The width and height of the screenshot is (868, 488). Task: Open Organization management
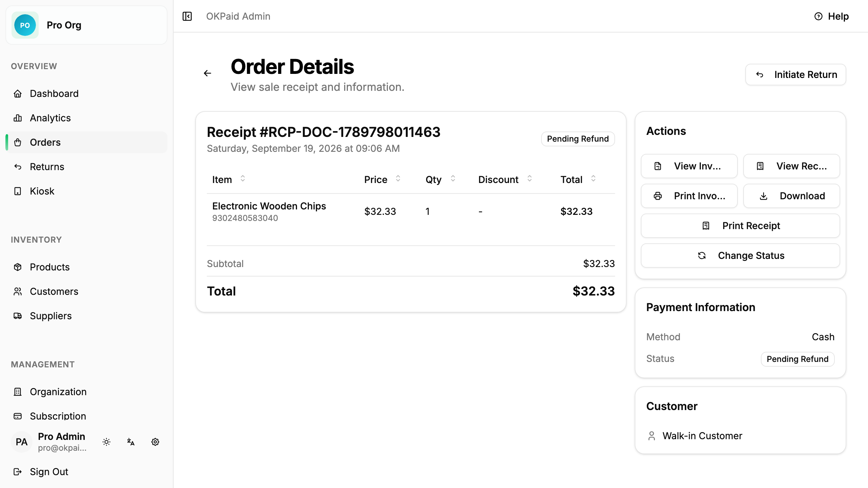click(86, 392)
